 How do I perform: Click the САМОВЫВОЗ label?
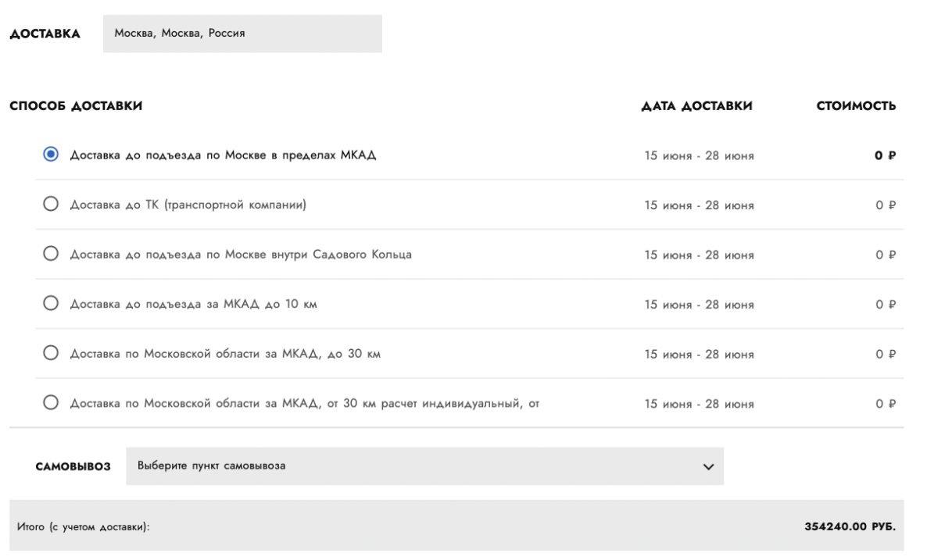click(73, 466)
